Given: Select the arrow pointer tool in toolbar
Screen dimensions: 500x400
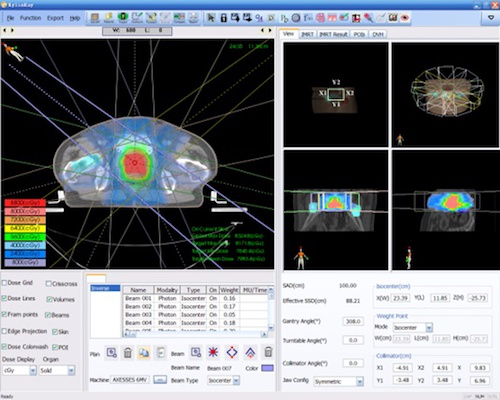Looking at the screenshot, I should (211, 18).
